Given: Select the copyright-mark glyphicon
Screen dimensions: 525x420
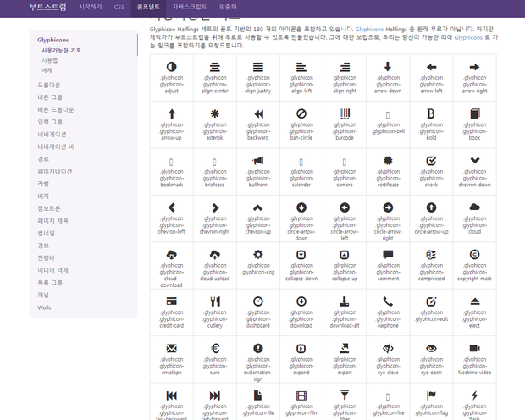Looking at the screenshot, I should 474,255.
